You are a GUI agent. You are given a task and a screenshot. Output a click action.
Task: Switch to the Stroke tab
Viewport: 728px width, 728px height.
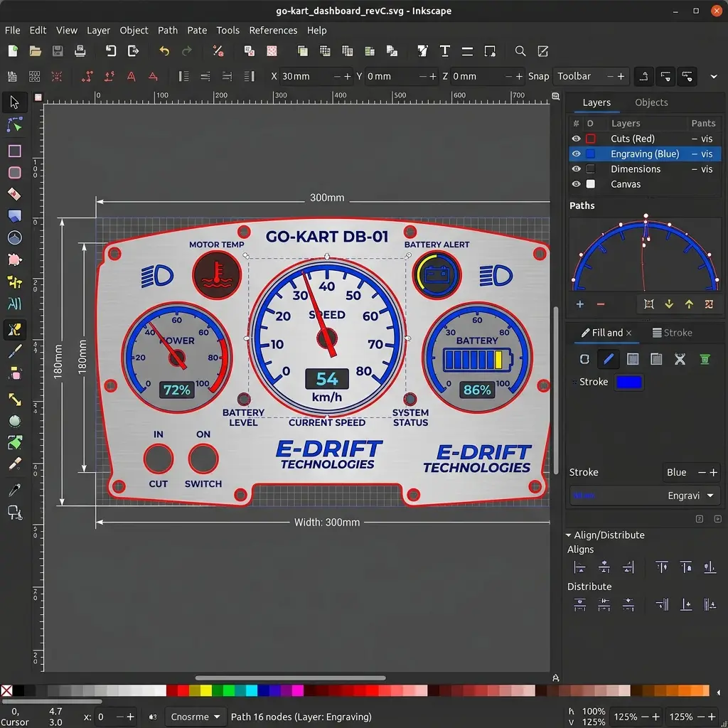673,333
